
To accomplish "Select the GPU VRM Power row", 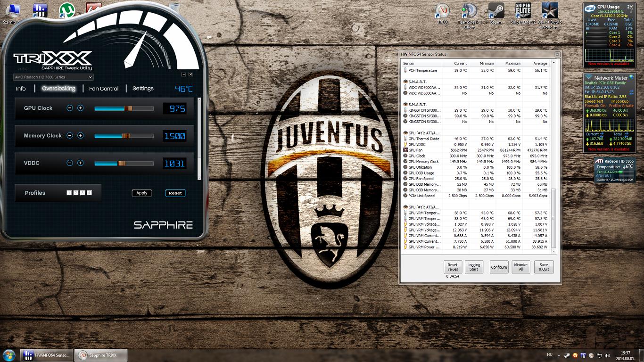I will pos(476,247).
